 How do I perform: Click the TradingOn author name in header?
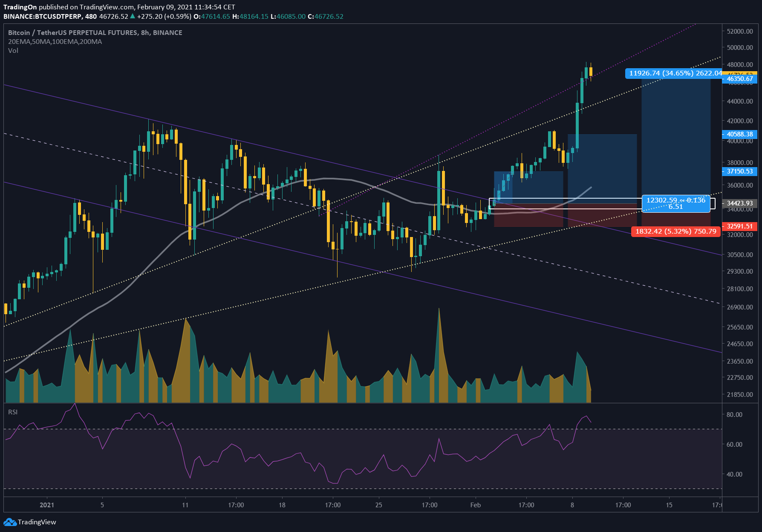(20, 7)
